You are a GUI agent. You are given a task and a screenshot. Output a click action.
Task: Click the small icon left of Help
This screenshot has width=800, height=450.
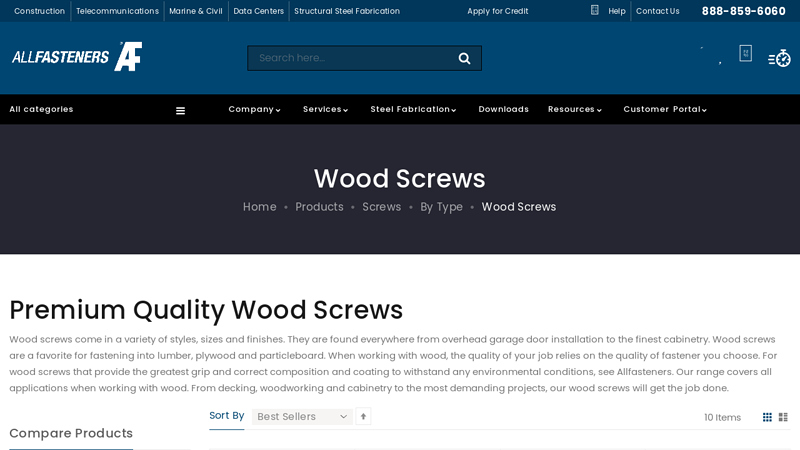[x=594, y=10]
